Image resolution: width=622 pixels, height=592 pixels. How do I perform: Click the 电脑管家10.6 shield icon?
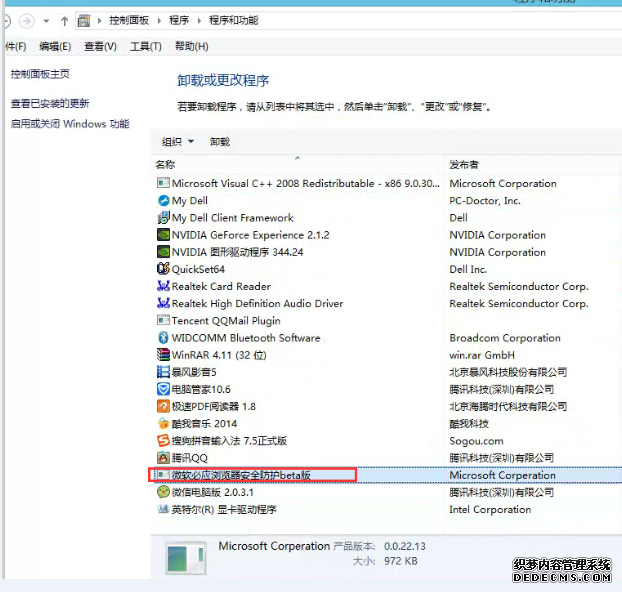(x=163, y=389)
